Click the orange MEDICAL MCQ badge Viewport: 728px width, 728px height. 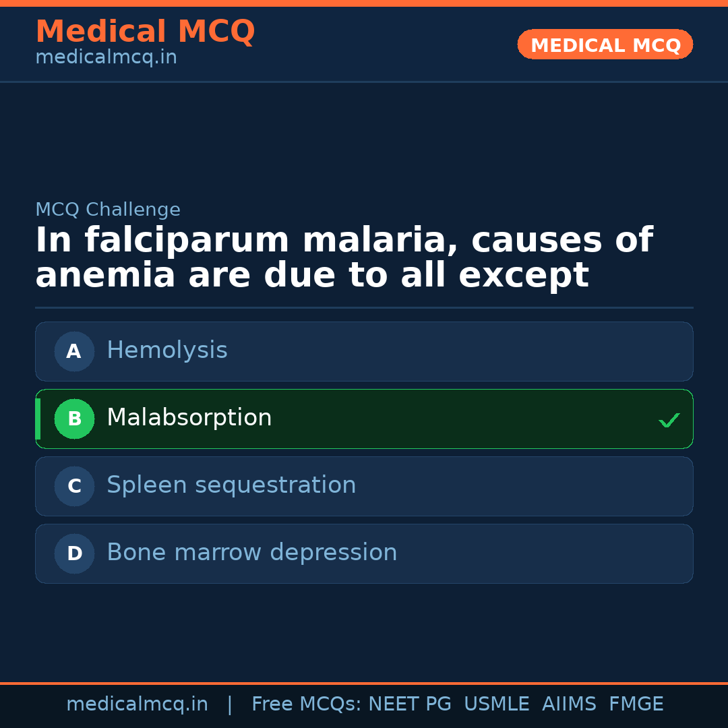[x=605, y=45]
